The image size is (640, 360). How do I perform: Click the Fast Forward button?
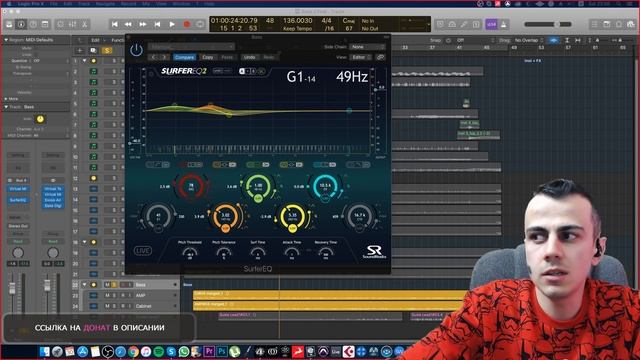tap(142, 24)
